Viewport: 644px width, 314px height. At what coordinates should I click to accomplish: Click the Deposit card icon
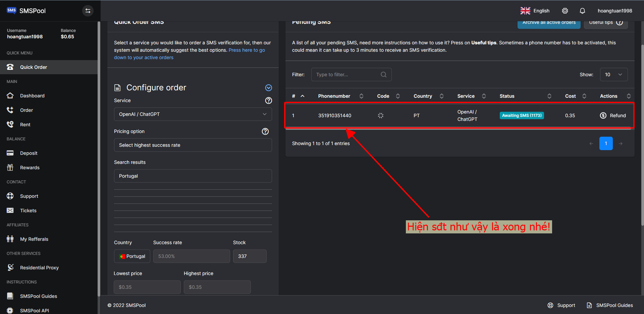coord(10,153)
